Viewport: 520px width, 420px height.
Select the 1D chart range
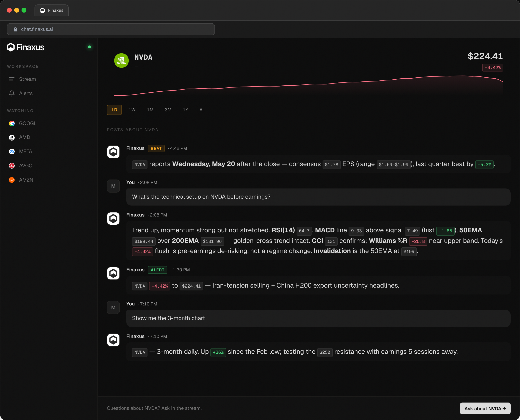pos(114,110)
